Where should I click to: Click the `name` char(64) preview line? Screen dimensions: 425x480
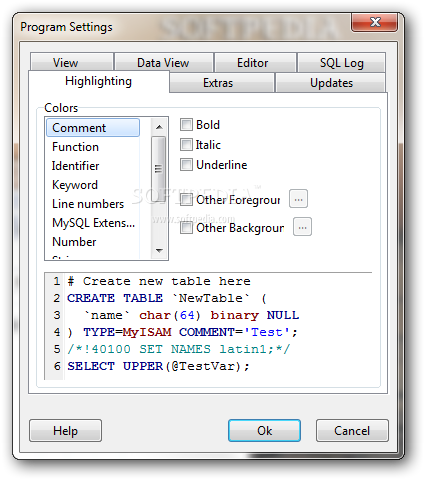192,315
